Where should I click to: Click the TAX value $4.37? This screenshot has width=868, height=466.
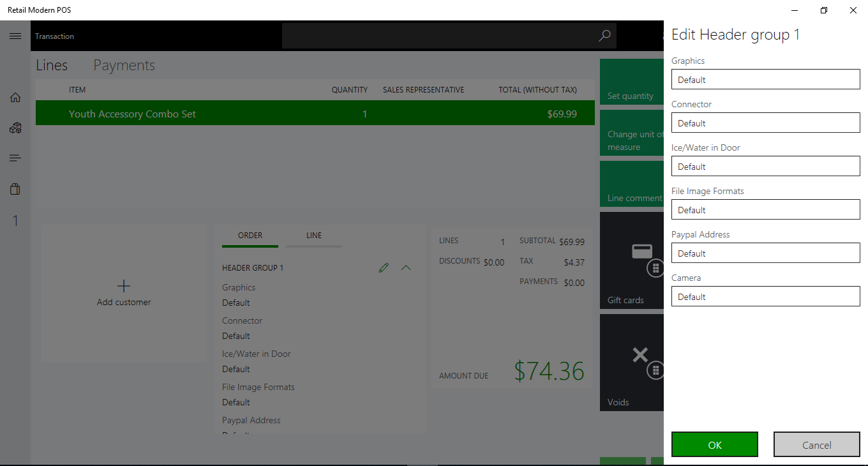point(574,262)
